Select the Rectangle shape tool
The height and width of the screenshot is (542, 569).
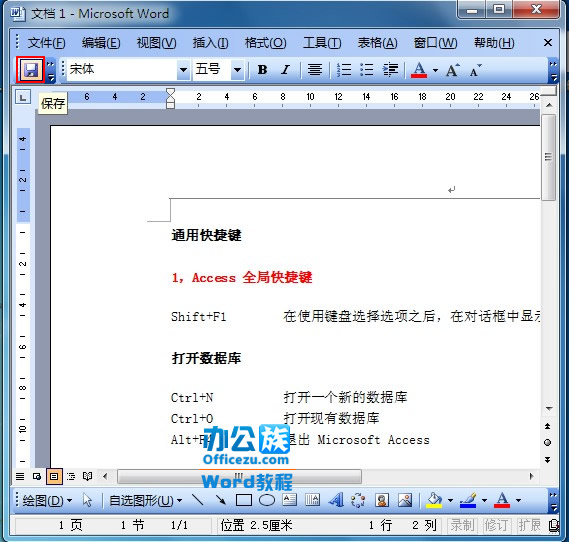244,500
